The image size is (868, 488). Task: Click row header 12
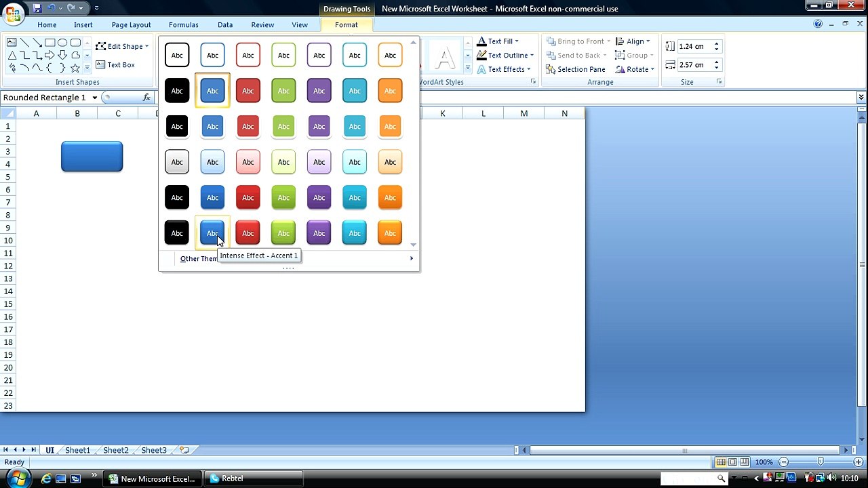point(7,266)
